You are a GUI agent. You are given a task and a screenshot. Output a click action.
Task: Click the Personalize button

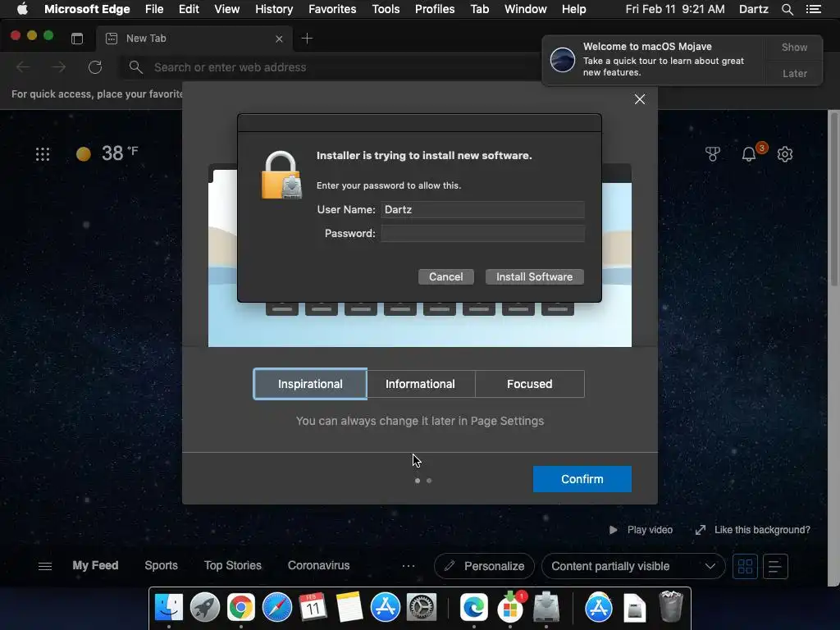coord(484,566)
